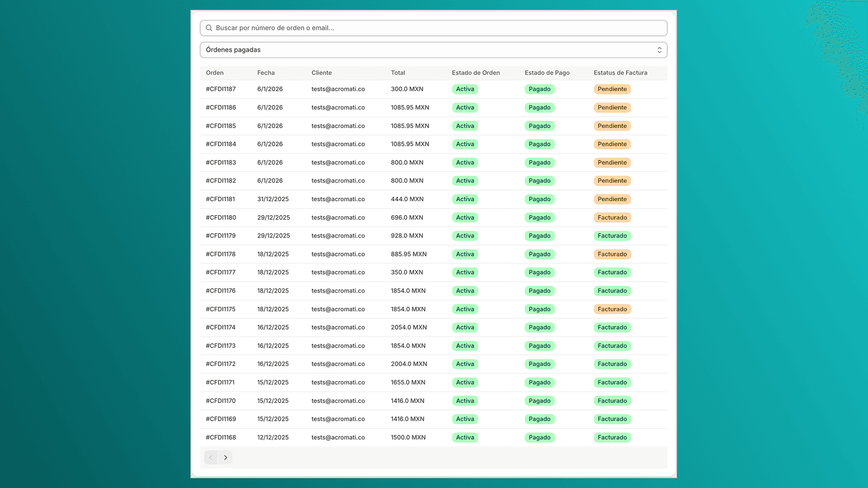Click the up-down chevron on the filter selector

pos(659,49)
